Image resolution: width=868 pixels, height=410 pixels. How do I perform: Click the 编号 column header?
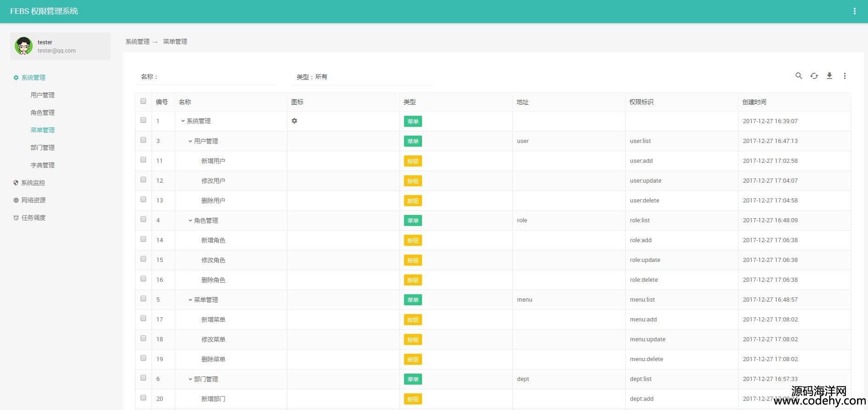point(162,102)
